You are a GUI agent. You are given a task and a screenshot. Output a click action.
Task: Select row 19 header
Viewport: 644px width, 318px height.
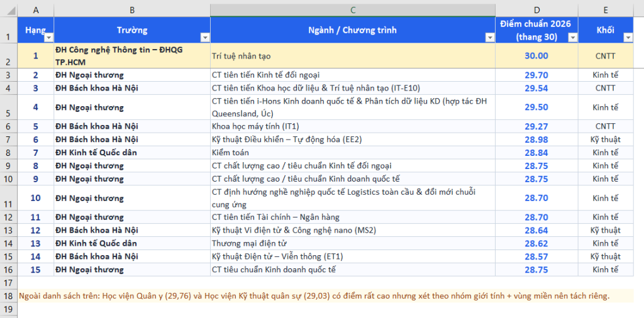pyautogui.click(x=9, y=309)
